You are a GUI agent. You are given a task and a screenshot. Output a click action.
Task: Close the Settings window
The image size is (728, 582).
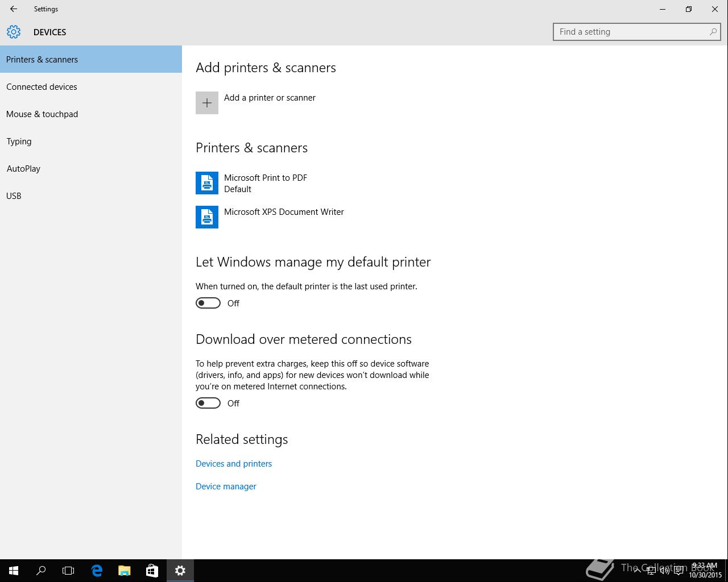[715, 9]
